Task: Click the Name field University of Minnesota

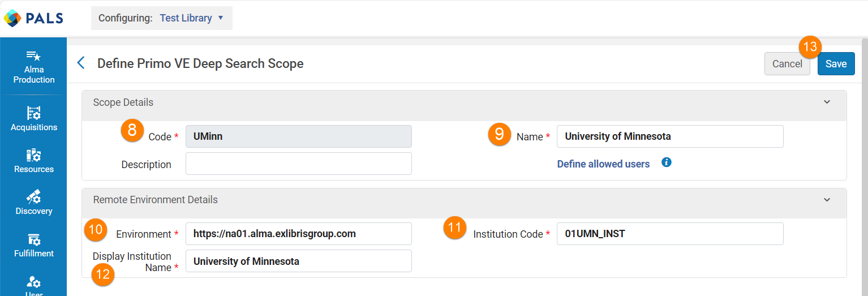Action: [x=670, y=136]
